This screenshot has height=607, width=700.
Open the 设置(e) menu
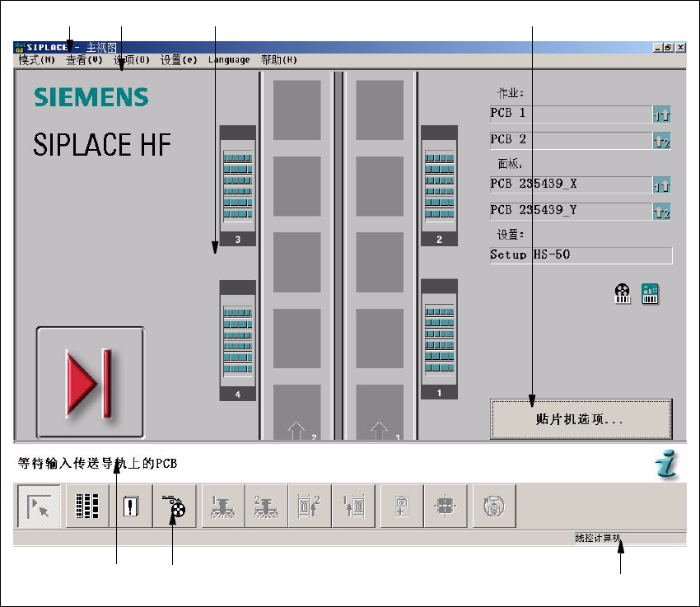pyautogui.click(x=179, y=60)
